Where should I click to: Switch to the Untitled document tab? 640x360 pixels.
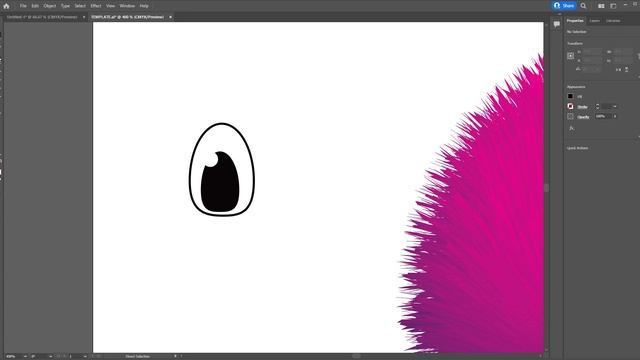[42, 17]
